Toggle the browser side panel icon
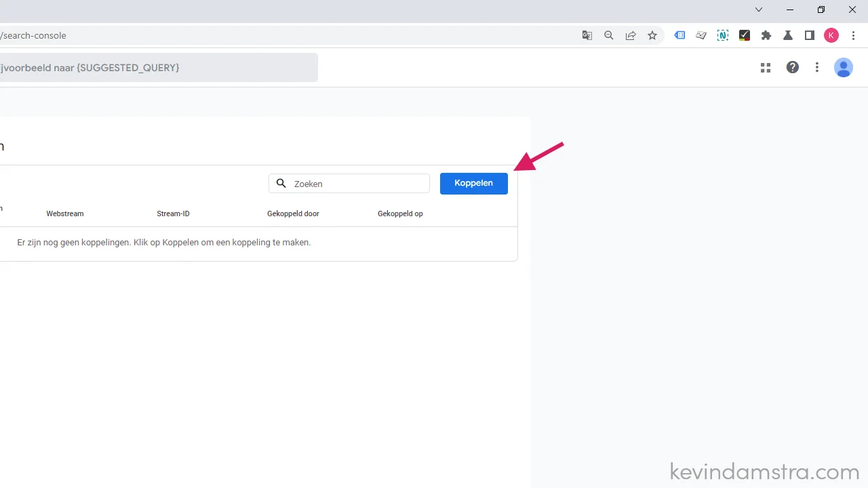 810,35
